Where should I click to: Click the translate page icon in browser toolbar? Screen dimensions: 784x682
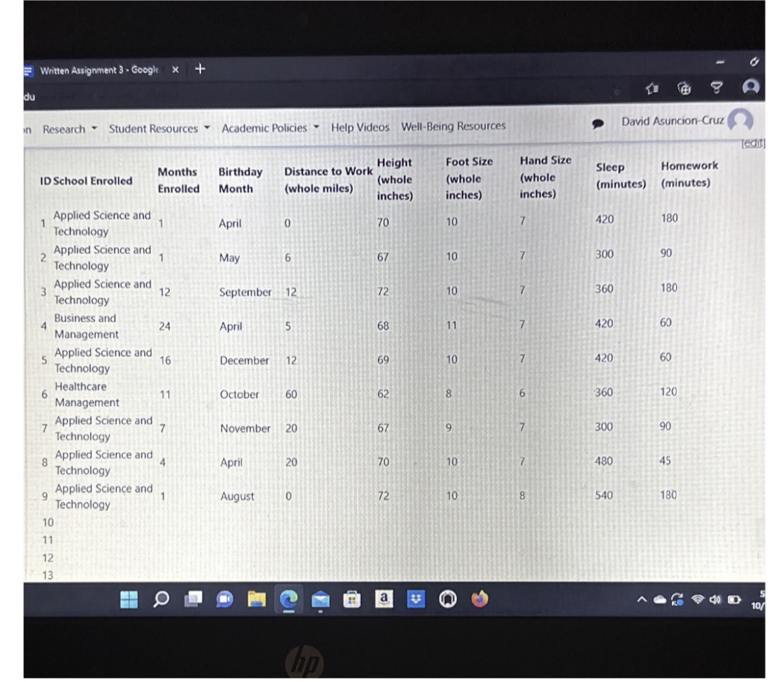(x=684, y=88)
